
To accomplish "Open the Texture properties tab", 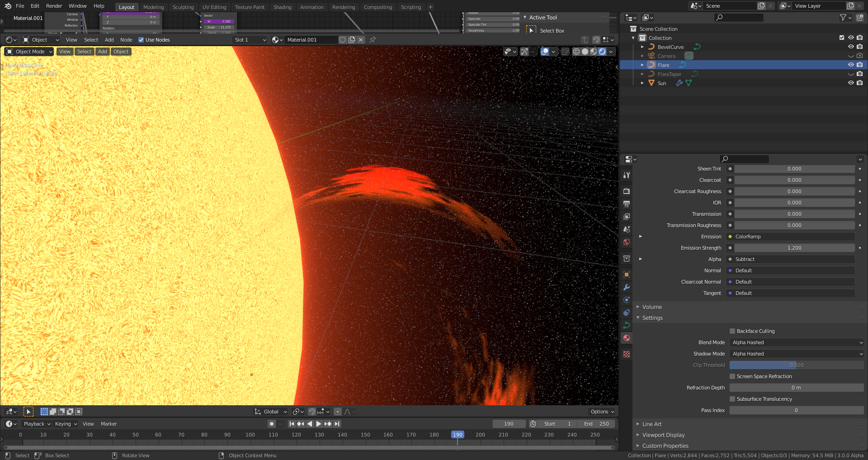I will point(627,354).
